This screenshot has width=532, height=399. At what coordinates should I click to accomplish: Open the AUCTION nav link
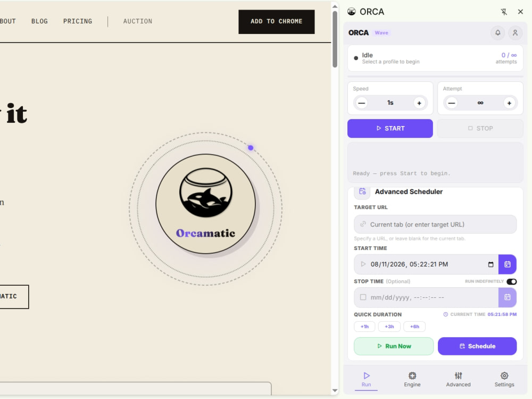tap(137, 21)
